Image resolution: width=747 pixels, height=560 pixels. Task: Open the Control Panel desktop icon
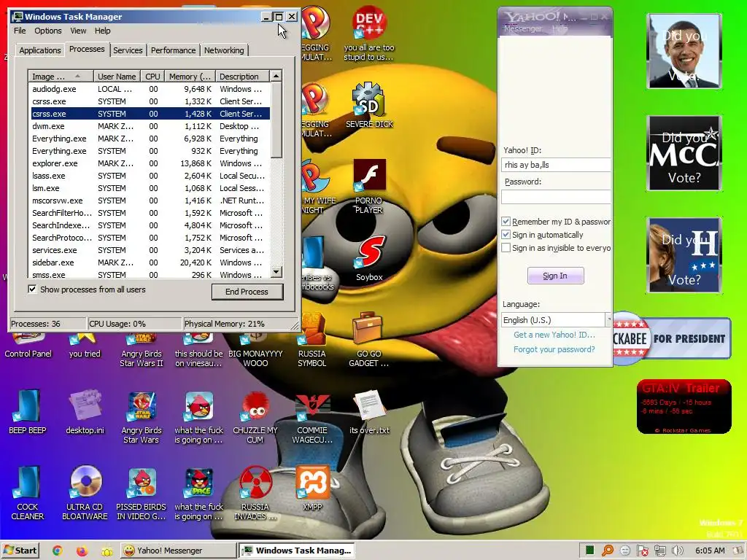(x=28, y=345)
